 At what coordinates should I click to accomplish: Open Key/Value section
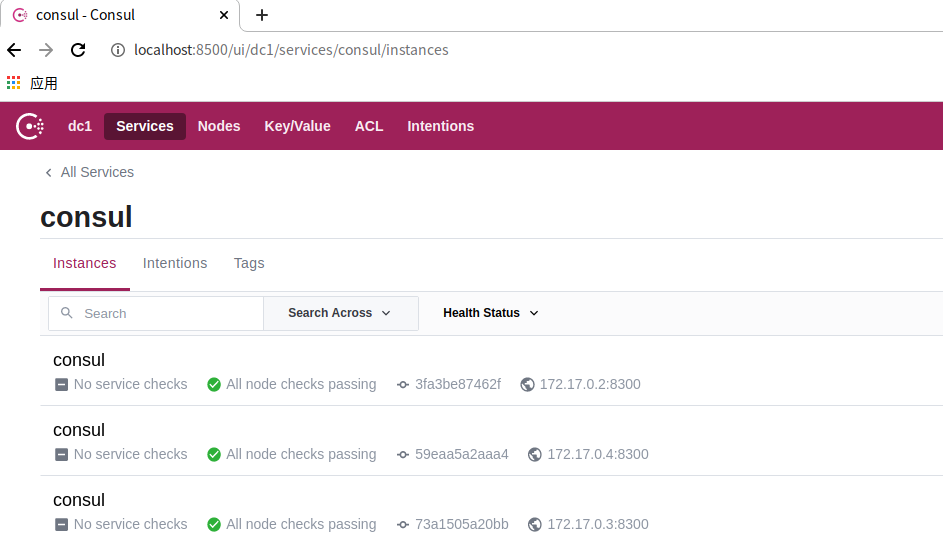(298, 126)
